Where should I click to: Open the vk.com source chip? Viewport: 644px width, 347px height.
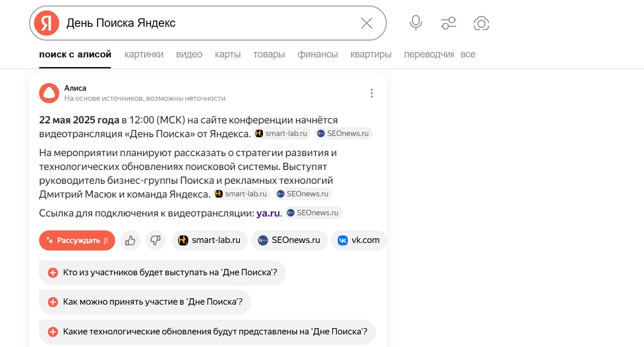click(x=358, y=240)
